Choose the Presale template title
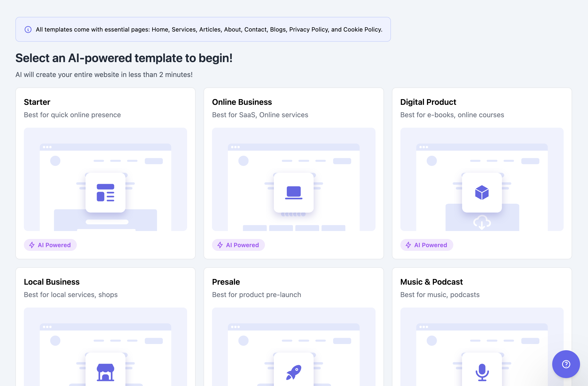 [x=226, y=282]
